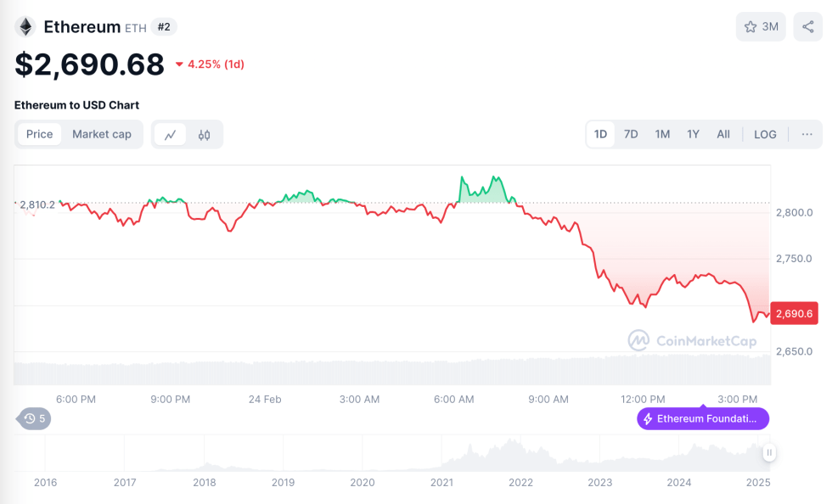Select the line chart icon

(x=169, y=134)
